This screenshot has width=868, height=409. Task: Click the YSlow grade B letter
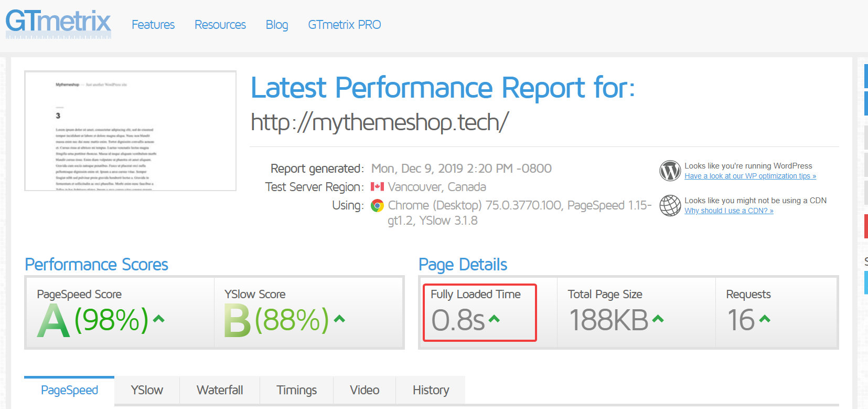237,320
